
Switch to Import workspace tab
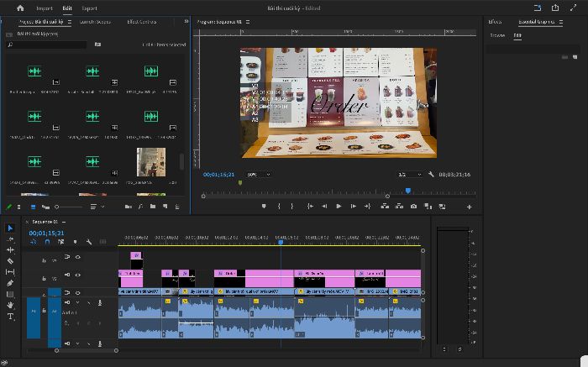tap(45, 8)
